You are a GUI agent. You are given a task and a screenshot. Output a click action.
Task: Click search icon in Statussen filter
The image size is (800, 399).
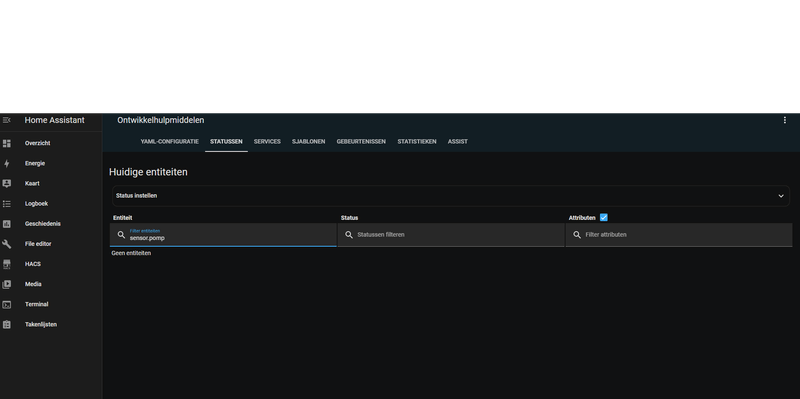click(x=349, y=235)
